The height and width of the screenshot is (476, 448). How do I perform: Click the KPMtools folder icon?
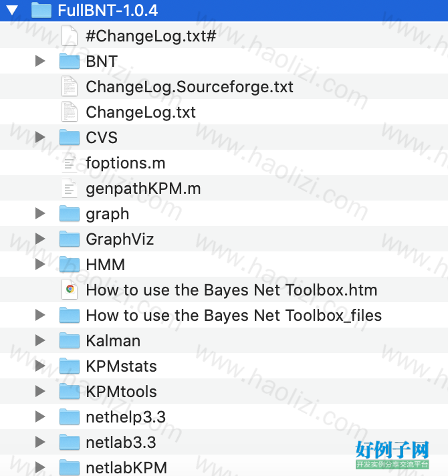click(x=70, y=391)
